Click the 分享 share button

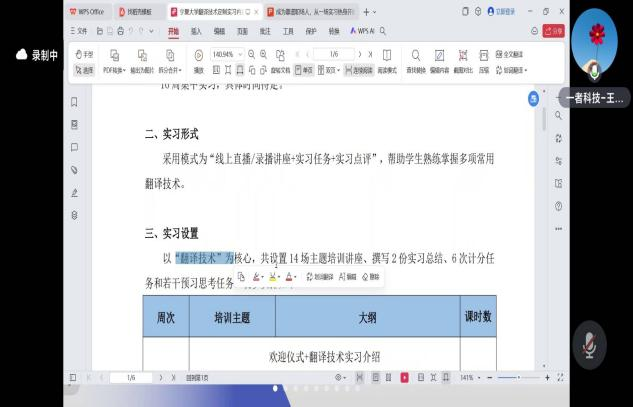click(553, 31)
